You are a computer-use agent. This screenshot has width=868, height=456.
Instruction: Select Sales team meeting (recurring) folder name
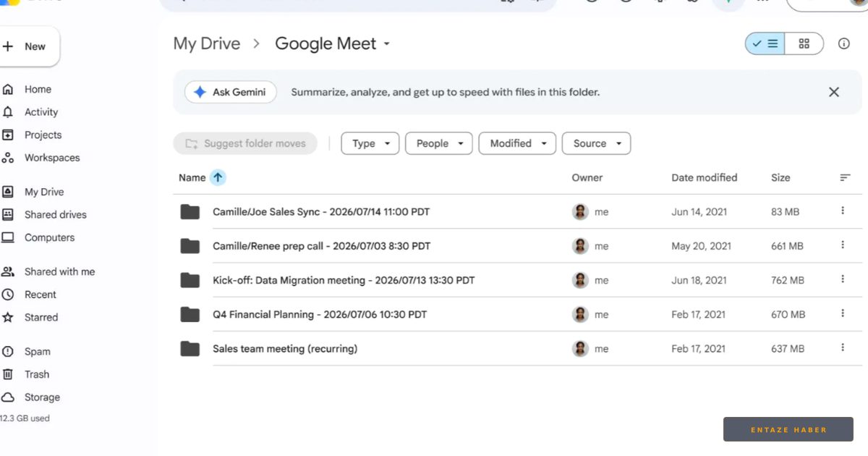(285, 349)
